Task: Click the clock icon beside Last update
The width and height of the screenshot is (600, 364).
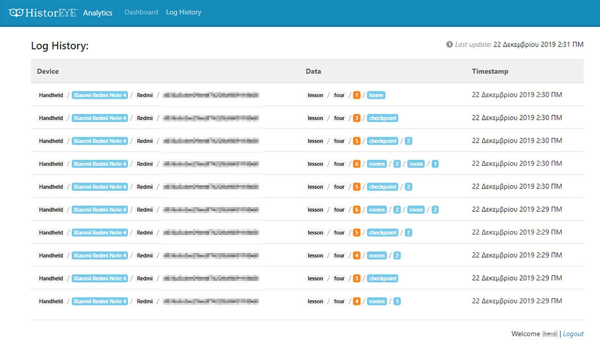Action: click(x=449, y=44)
